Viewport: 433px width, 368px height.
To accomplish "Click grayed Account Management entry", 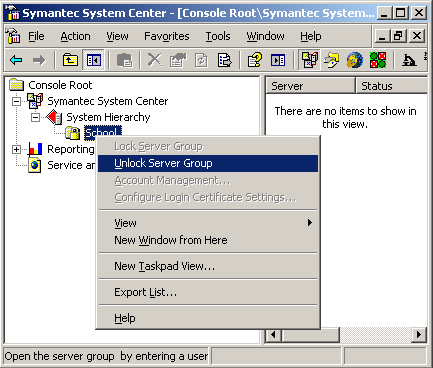I will [208, 180].
